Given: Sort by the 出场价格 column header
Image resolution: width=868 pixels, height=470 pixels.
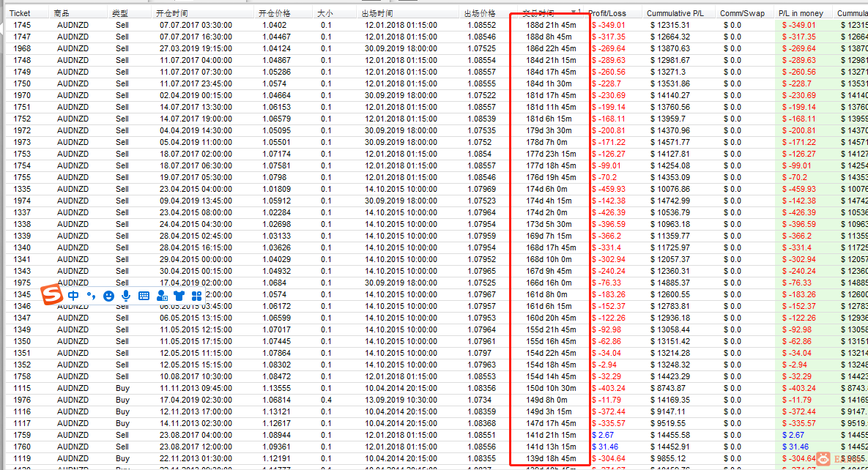Looking at the screenshot, I should click(479, 12).
